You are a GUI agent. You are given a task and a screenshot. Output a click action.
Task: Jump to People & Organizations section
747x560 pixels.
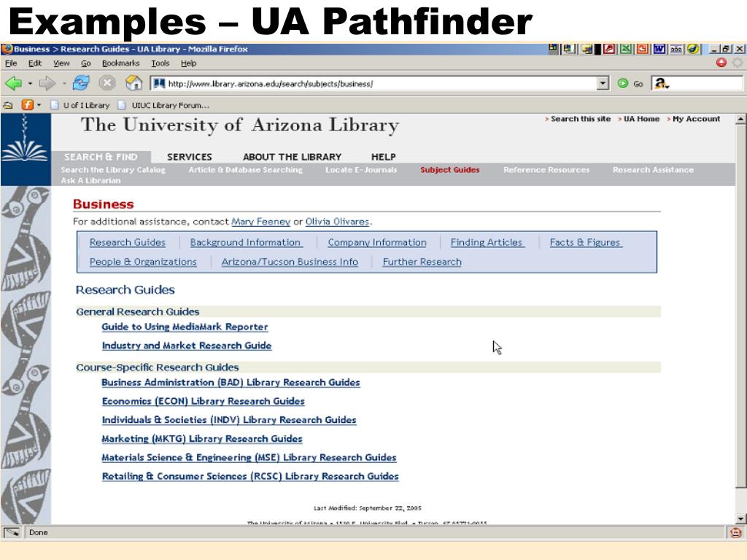pos(143,262)
